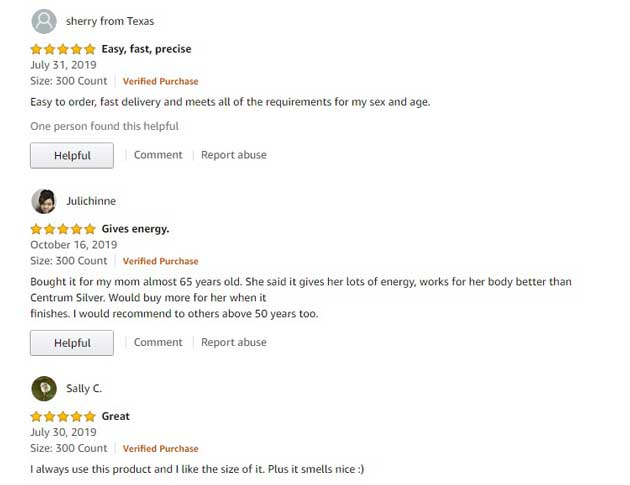Report abuse on Julichinne's review
Screen dimensions: 630x485
[x=234, y=342]
